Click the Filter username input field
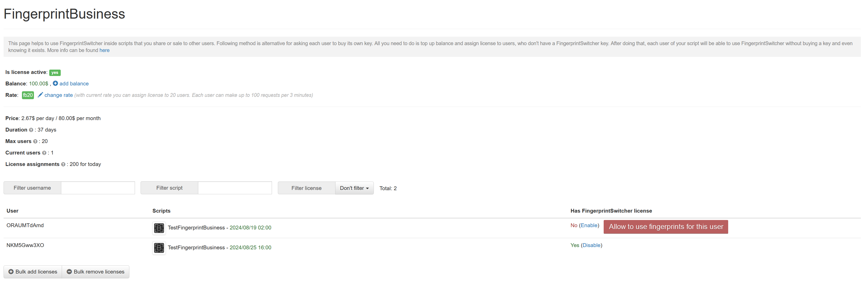 pyautogui.click(x=98, y=188)
